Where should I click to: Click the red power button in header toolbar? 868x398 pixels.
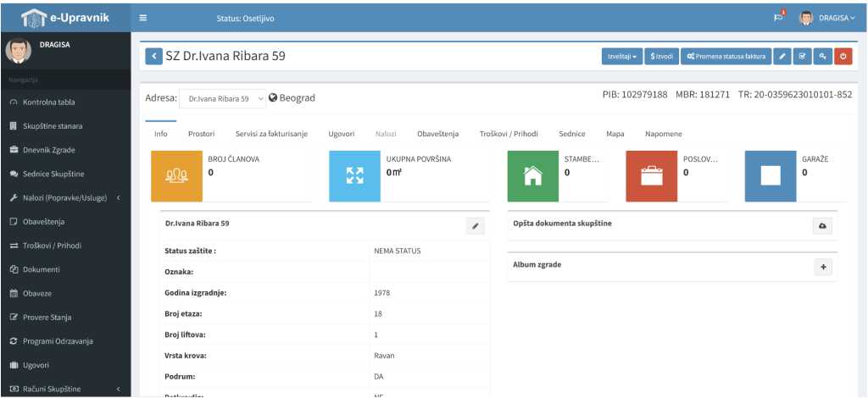pos(843,56)
